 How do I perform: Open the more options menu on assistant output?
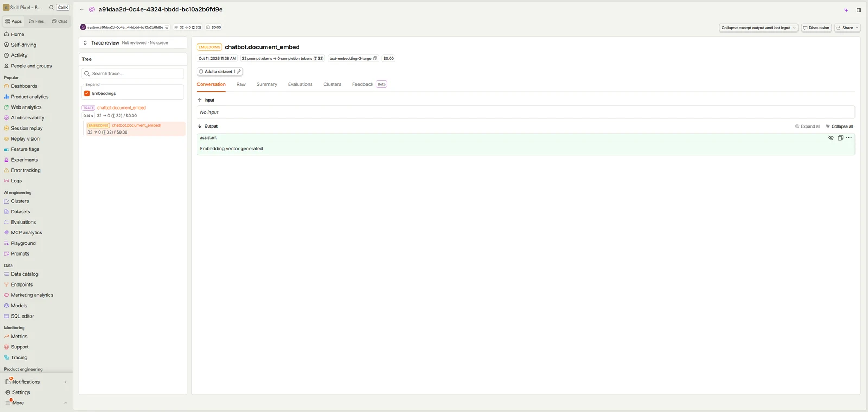click(x=849, y=138)
